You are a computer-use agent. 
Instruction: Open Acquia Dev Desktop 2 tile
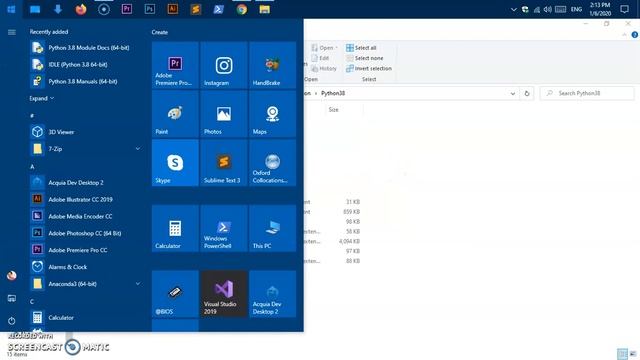273,293
